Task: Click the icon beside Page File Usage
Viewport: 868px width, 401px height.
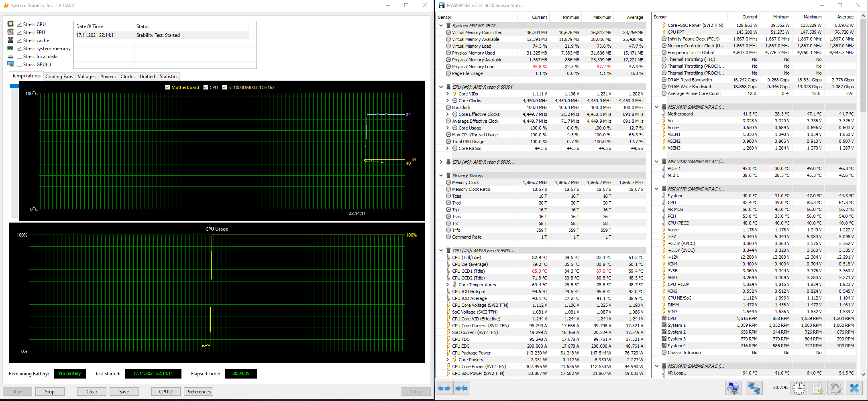Action: coord(448,73)
